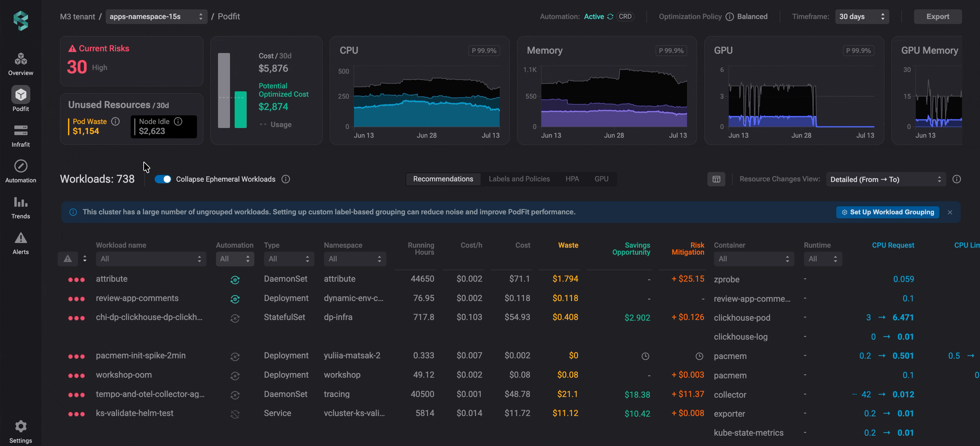Click the CPU chart P 99.9% badge
The width and height of the screenshot is (980, 446).
pyautogui.click(x=484, y=51)
